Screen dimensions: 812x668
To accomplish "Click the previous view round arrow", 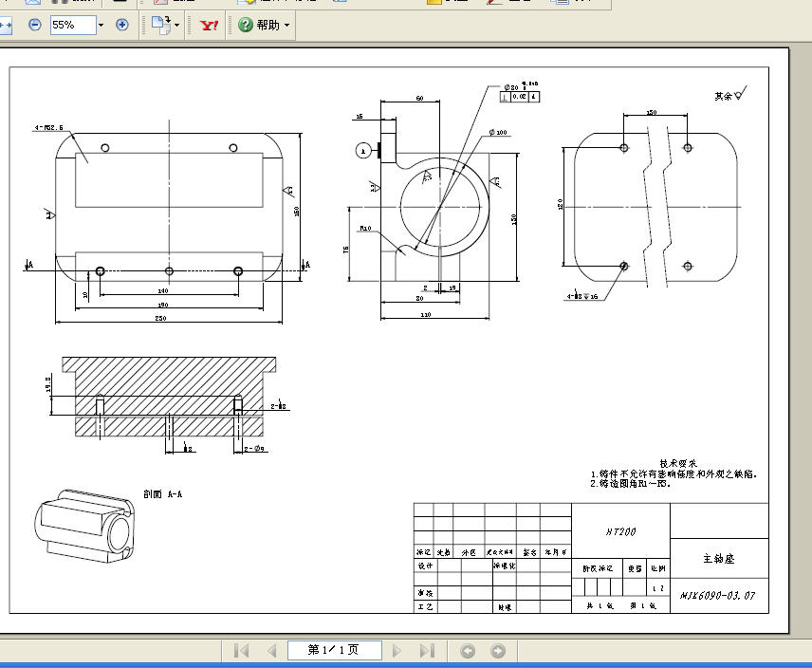I will pyautogui.click(x=468, y=651).
